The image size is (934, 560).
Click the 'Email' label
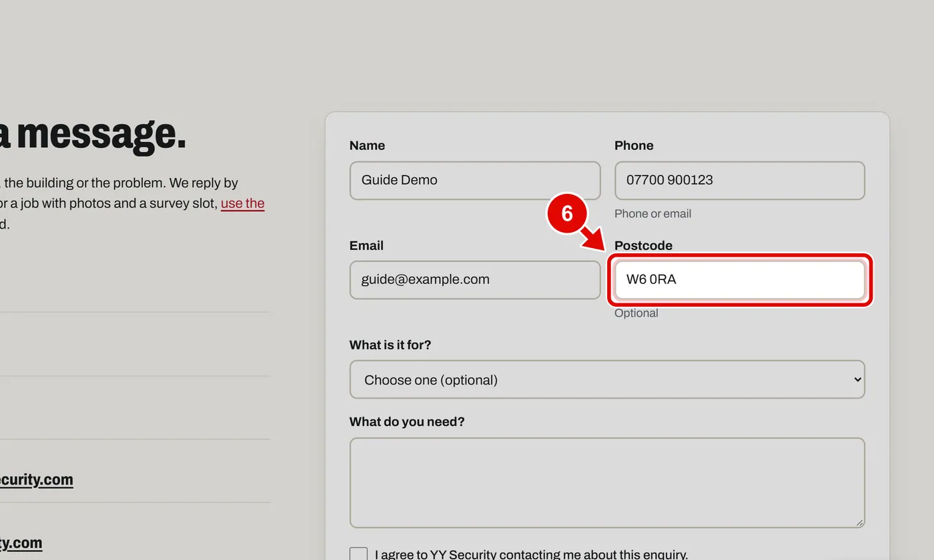pos(366,245)
